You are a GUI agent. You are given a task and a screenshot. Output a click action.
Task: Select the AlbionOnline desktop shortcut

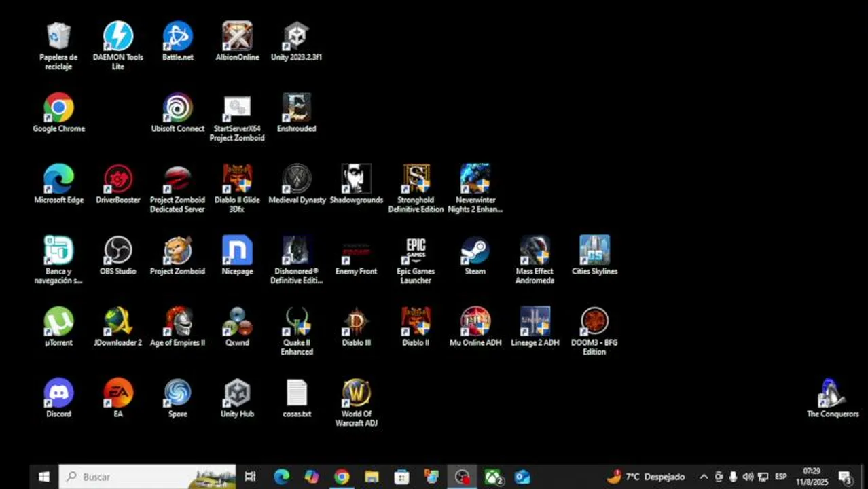[237, 41]
